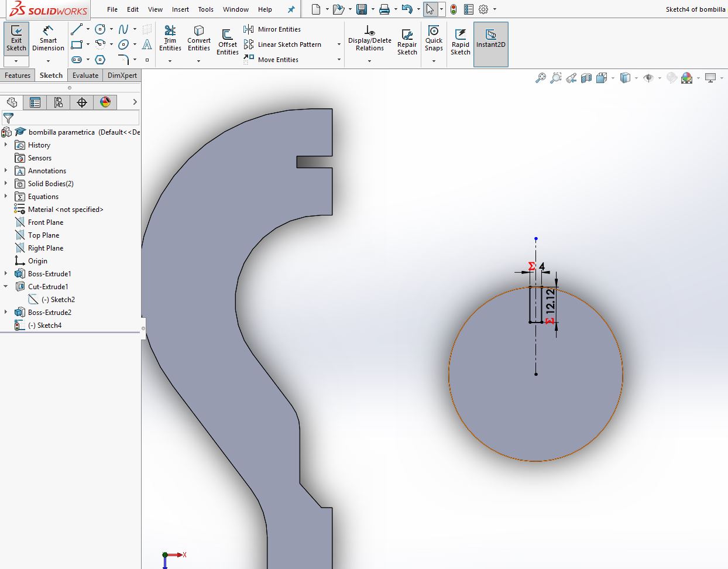Switch to the Evaluate tab
This screenshot has height=569, width=728.
(85, 76)
